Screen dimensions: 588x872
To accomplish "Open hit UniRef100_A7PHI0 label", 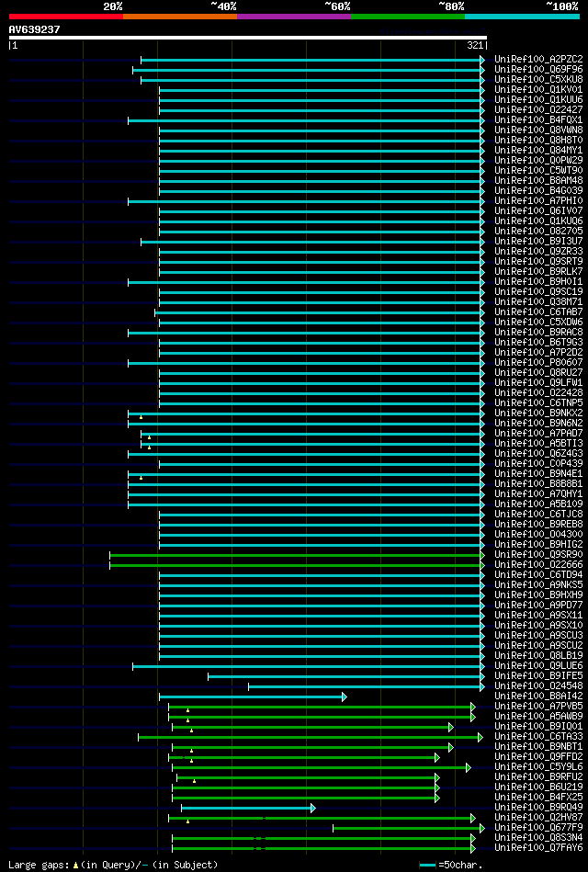I will click(538, 200).
